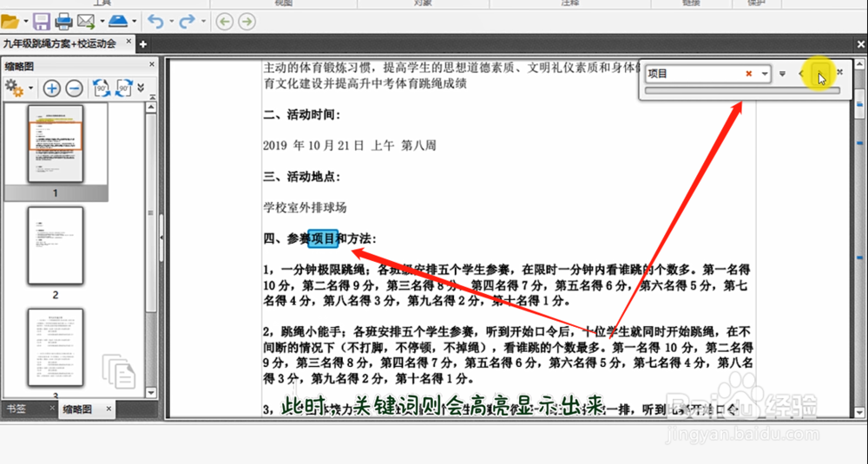Redo the last undone action
This screenshot has height=464, width=868.
click(x=187, y=22)
